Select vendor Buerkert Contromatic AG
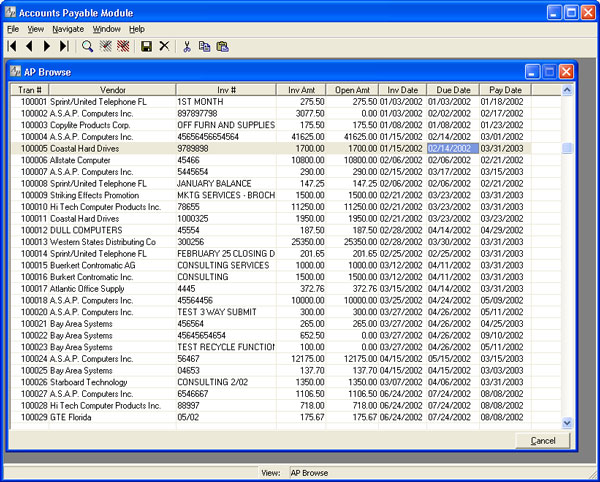The width and height of the screenshot is (600, 482). (93, 265)
